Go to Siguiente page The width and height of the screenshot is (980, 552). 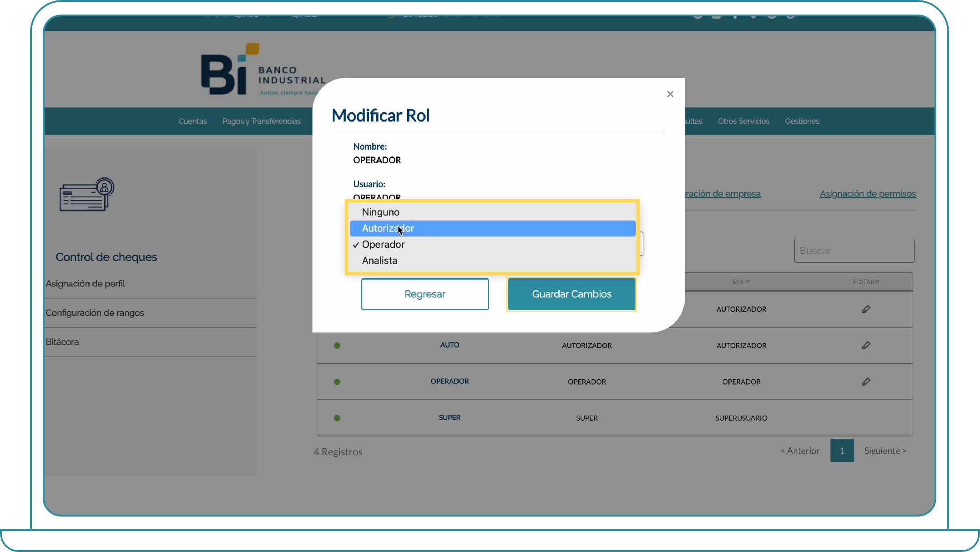(885, 451)
